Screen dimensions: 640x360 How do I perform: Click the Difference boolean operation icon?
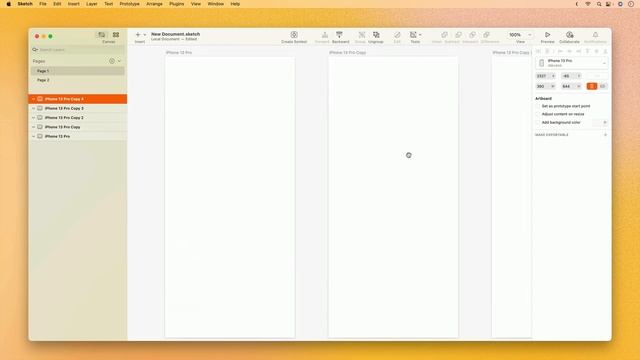487,35
